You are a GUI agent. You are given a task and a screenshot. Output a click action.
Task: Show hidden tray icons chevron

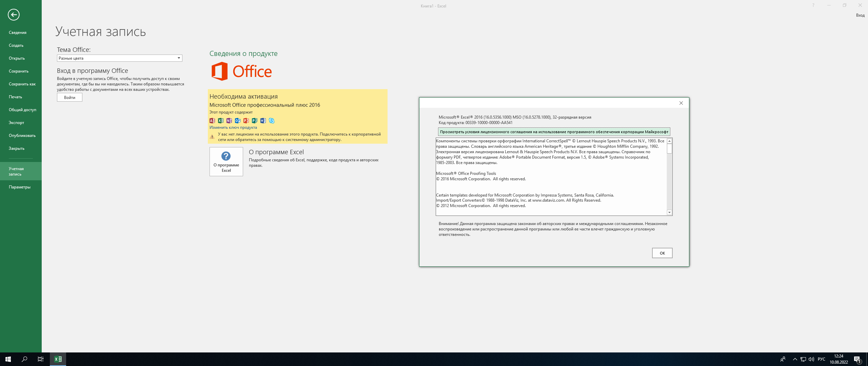(795, 359)
